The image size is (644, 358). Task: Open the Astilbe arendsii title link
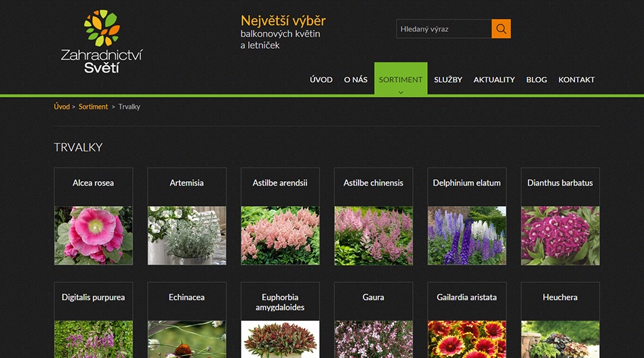[x=280, y=183]
